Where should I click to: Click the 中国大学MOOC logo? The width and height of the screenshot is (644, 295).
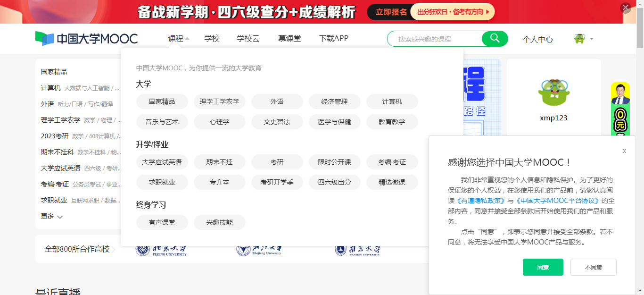click(87, 39)
